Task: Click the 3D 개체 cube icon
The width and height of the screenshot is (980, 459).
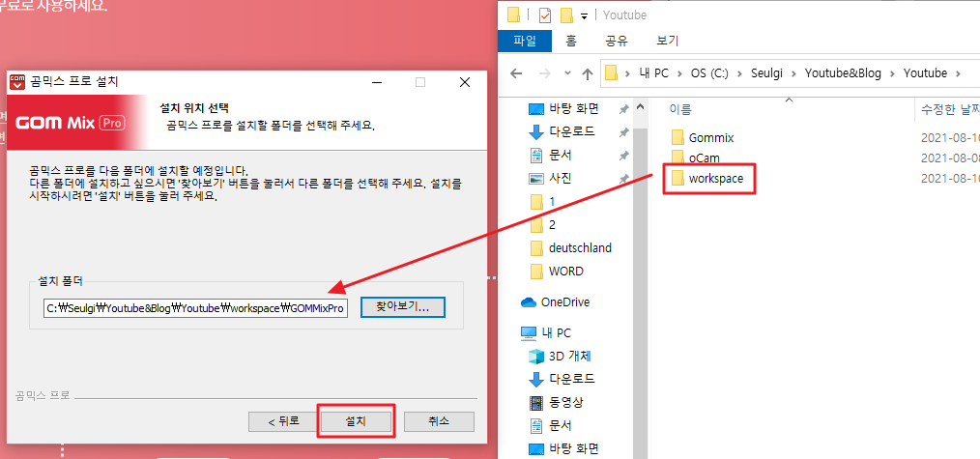Action: tap(536, 357)
